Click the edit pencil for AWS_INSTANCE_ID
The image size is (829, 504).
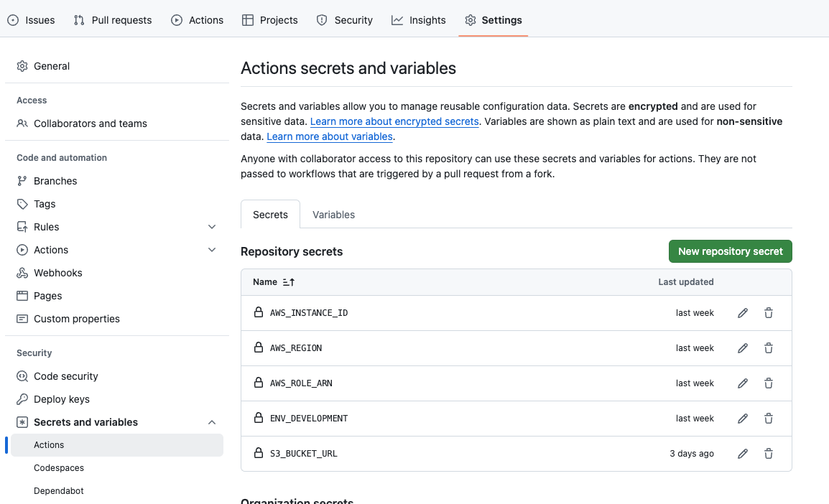click(743, 313)
